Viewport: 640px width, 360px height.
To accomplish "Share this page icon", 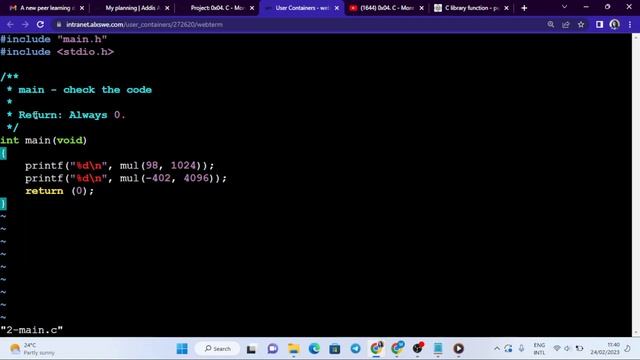I will pyautogui.click(x=566, y=24).
